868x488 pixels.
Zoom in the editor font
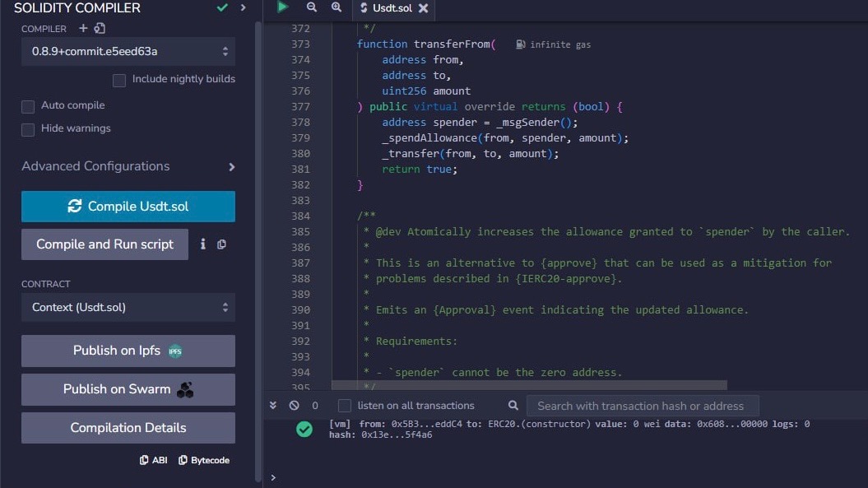(337, 7)
